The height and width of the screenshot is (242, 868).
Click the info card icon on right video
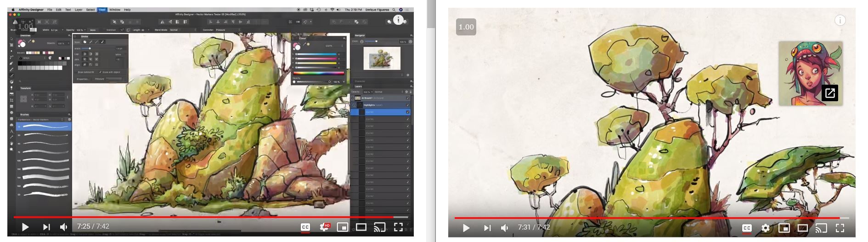(x=840, y=20)
